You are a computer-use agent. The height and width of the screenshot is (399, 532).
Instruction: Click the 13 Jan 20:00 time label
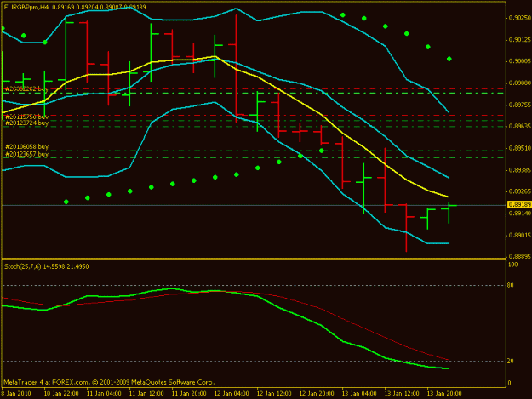(444, 394)
